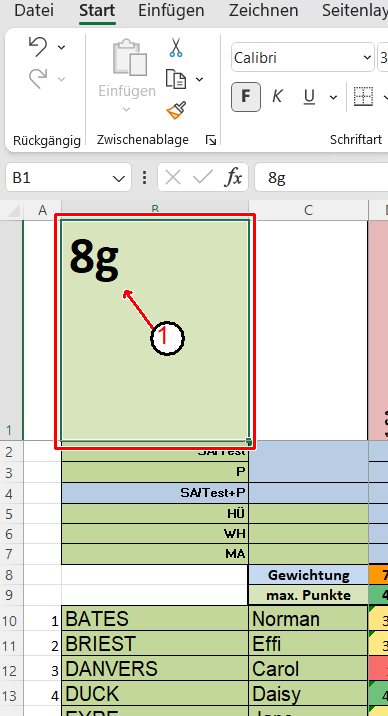Open the Zwischenablage dialog launcher
The width and height of the screenshot is (388, 716).
click(x=211, y=140)
